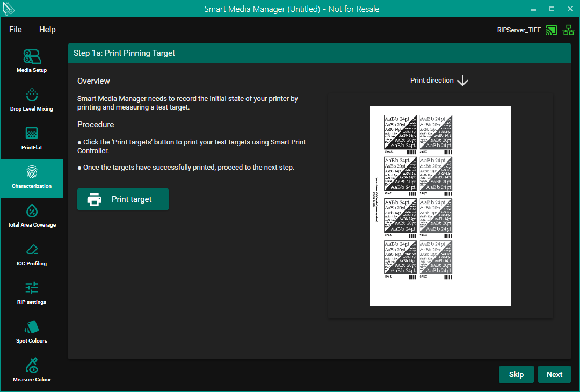The width and height of the screenshot is (580, 392).
Task: Open the Total Area Coverage section
Action: (32, 216)
